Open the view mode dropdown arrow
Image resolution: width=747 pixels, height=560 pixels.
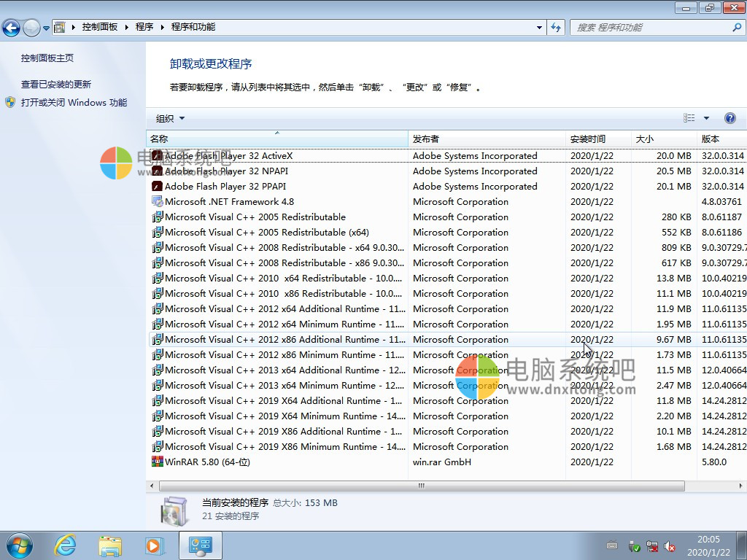pos(706,118)
